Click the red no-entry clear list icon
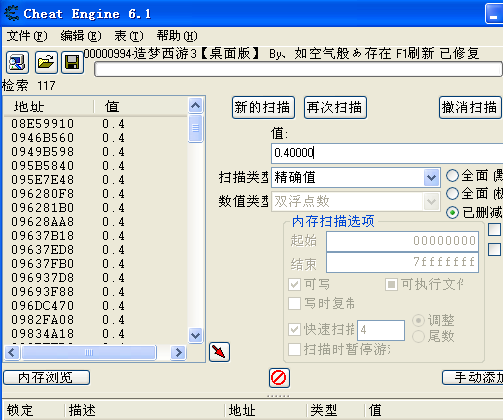The image size is (503, 420). point(279,378)
